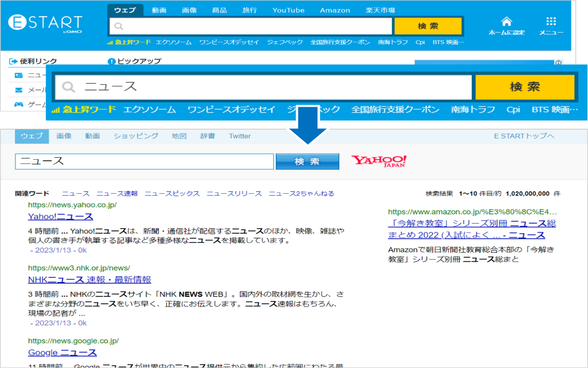Select the ウェブ tab in the E START header
The image size is (588, 368).
[x=125, y=10]
